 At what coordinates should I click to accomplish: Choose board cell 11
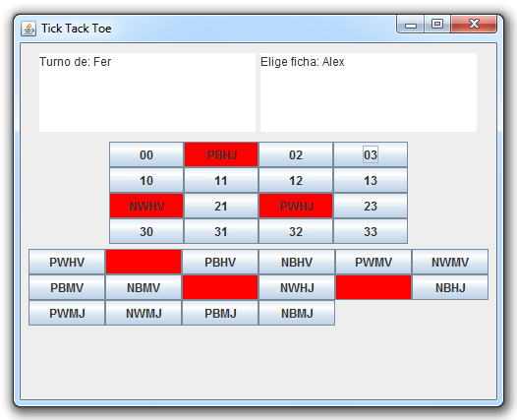pyautogui.click(x=221, y=180)
